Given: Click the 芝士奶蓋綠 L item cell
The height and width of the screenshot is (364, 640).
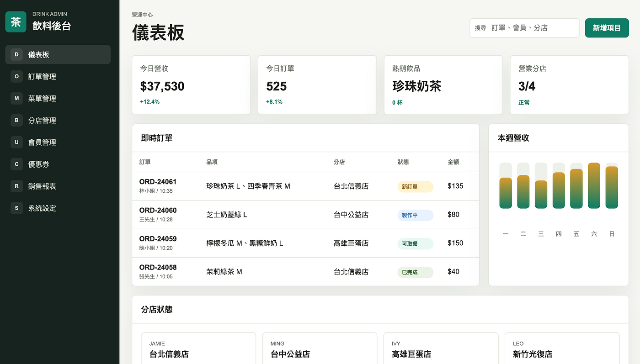Looking at the screenshot, I should [227, 215].
